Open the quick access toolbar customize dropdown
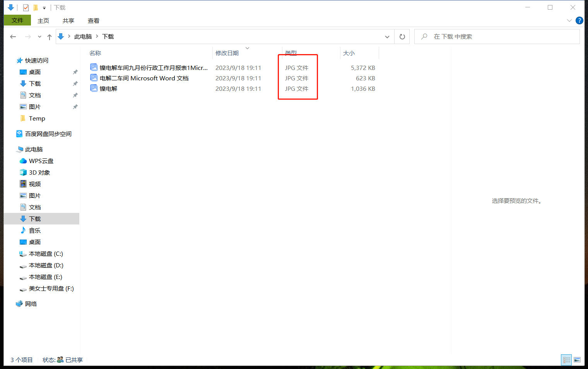Image resolution: width=588 pixels, height=369 pixels. (x=44, y=8)
